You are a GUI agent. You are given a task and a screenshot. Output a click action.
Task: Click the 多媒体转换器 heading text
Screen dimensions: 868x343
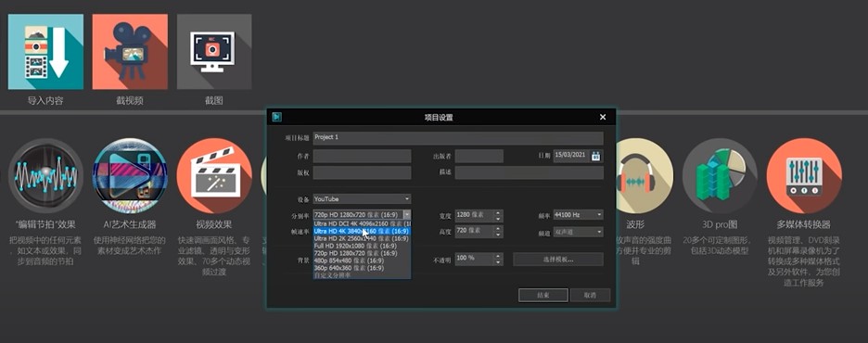click(804, 224)
